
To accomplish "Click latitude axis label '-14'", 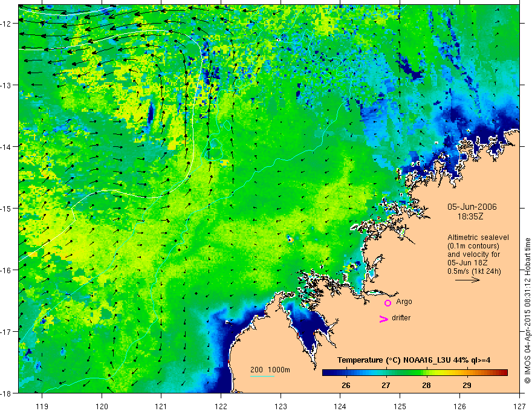I will [7, 146].
